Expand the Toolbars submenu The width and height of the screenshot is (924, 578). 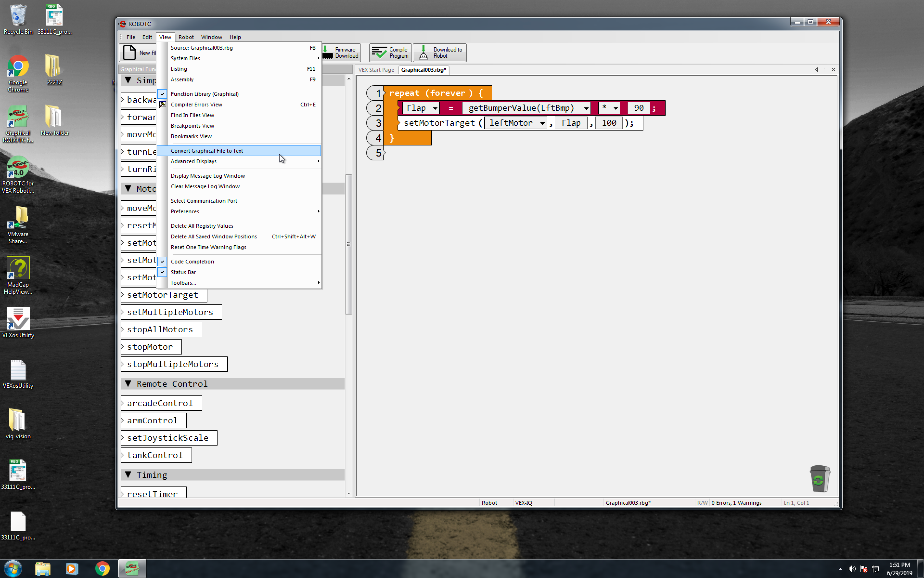(239, 283)
